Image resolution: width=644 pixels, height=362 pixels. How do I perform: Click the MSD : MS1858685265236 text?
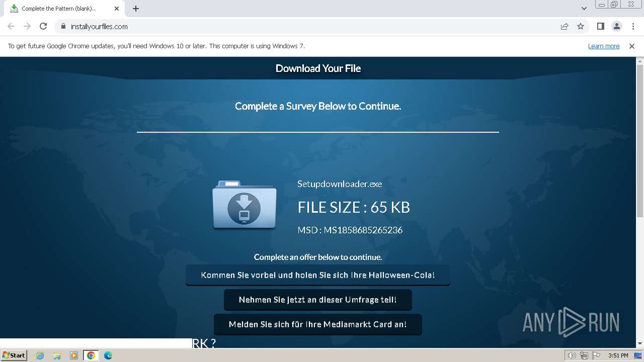350,230
